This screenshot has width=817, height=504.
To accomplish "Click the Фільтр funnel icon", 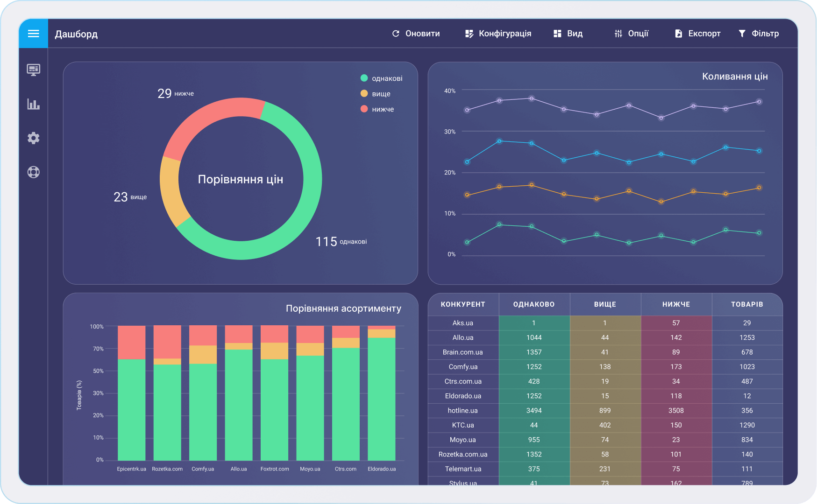I will [x=742, y=34].
